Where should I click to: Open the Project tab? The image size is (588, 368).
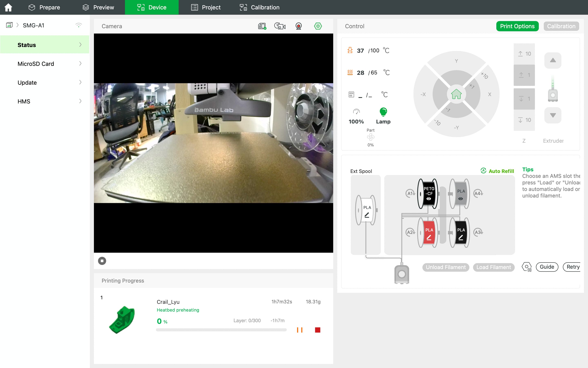click(206, 7)
